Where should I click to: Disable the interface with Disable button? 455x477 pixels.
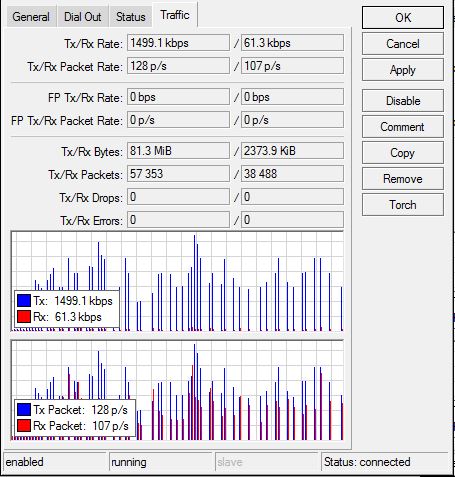[403, 101]
